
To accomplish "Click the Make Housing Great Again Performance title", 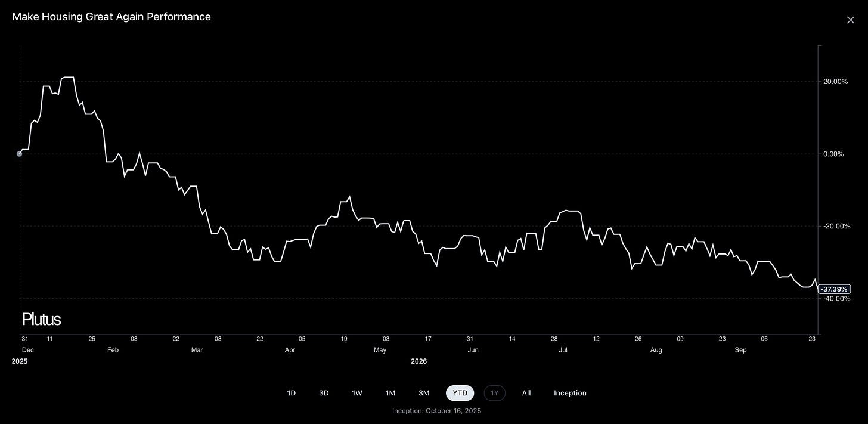I will point(111,17).
